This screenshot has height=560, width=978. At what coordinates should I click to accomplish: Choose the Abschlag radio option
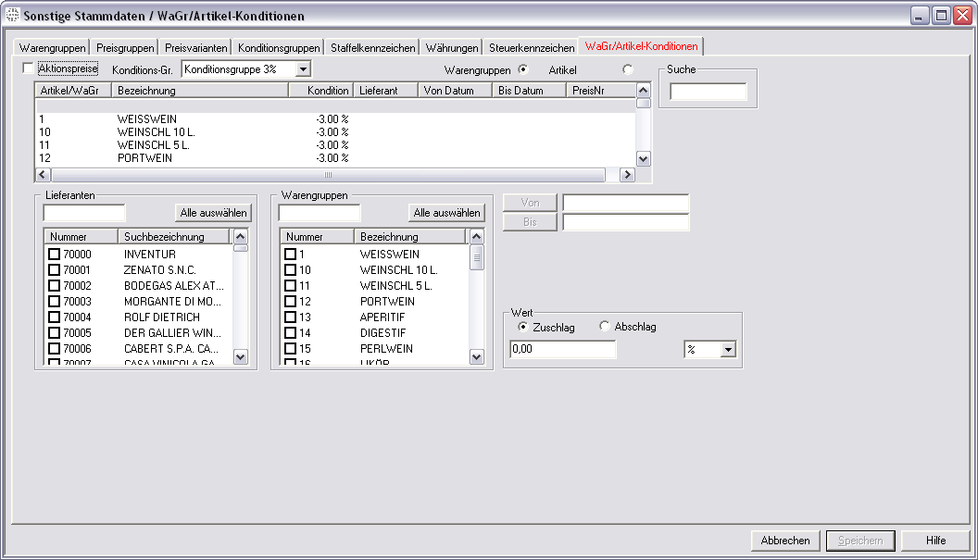pyautogui.click(x=606, y=327)
